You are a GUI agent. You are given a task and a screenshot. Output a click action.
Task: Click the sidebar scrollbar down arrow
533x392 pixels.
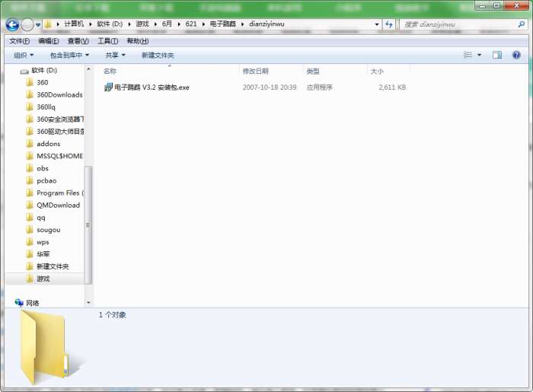pyautogui.click(x=88, y=302)
